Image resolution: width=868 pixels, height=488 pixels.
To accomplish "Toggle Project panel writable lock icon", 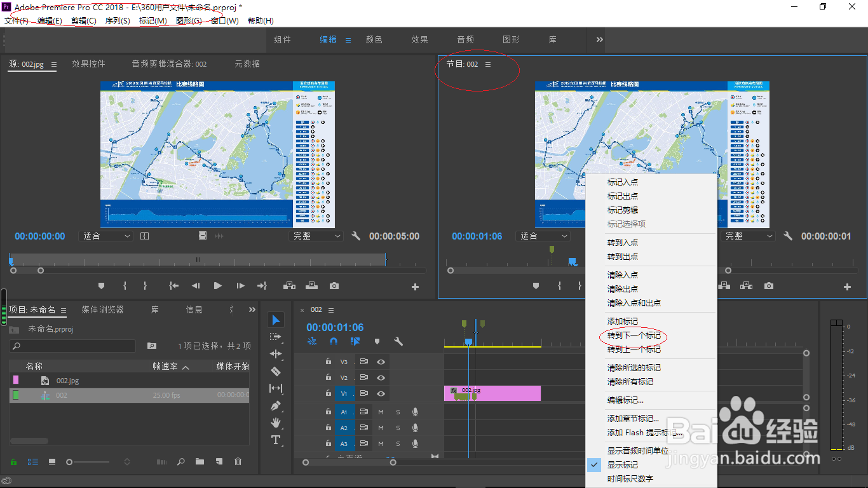I will [13, 462].
